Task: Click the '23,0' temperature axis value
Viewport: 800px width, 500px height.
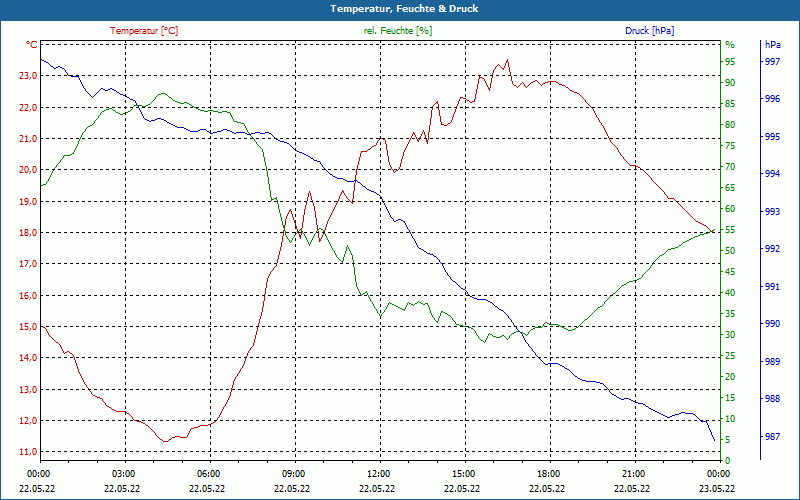Action: (28, 76)
